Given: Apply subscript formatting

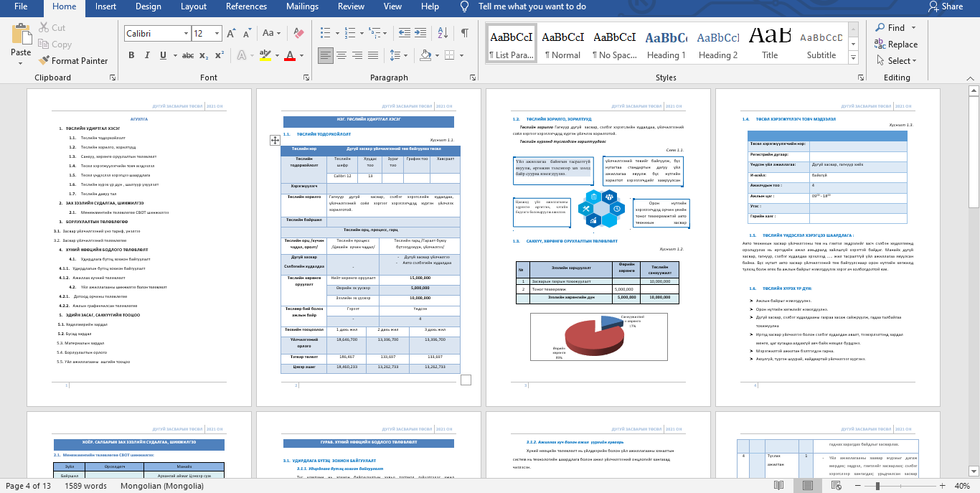Looking at the screenshot, I should pyautogui.click(x=204, y=55).
